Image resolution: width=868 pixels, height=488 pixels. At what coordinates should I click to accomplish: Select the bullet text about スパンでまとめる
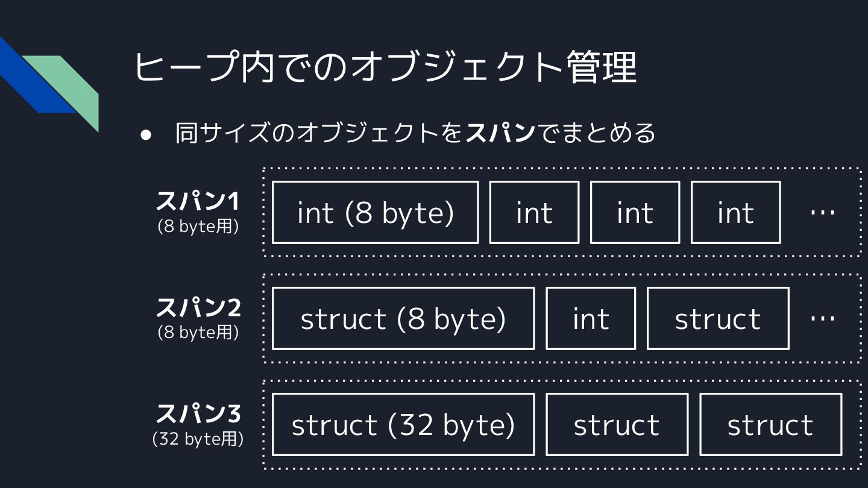tap(415, 133)
